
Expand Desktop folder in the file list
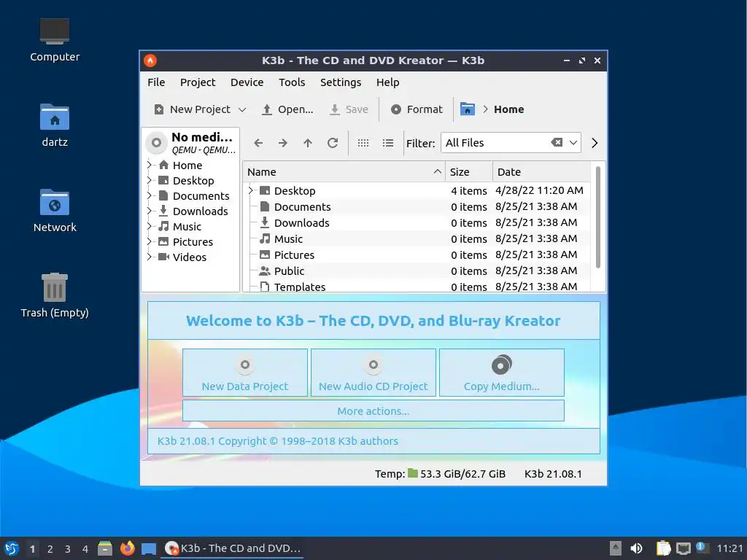[x=251, y=190]
